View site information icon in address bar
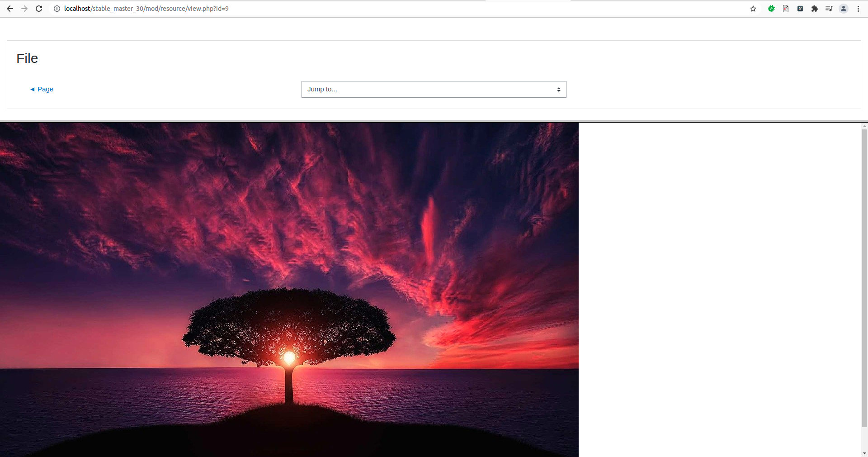Image resolution: width=868 pixels, height=457 pixels. [57, 9]
